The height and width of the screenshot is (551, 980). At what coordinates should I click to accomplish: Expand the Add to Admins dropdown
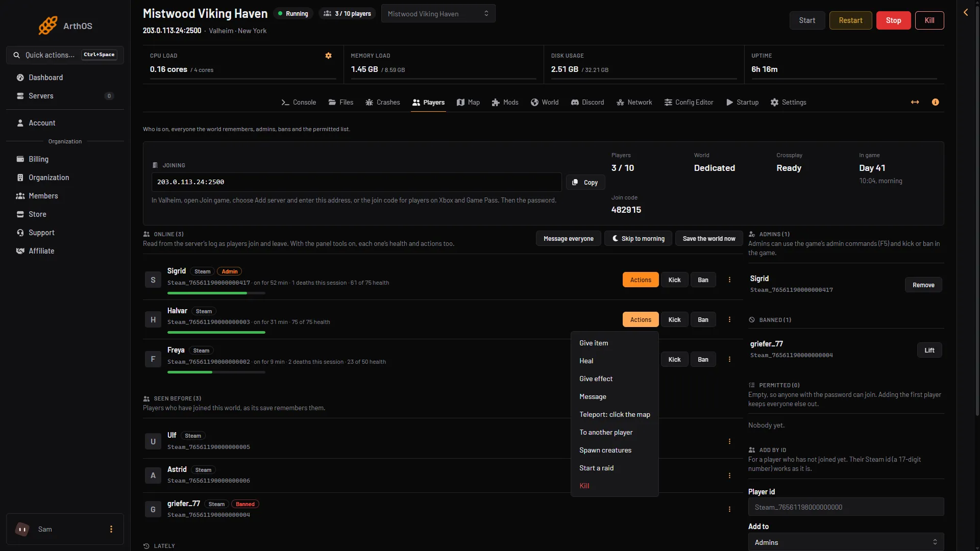[x=846, y=542]
